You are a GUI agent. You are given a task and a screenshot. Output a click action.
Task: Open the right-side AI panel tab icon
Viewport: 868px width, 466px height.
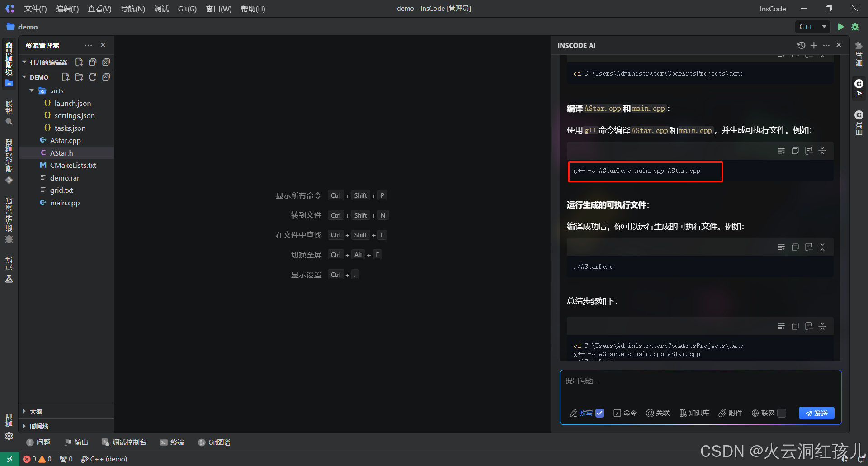[859, 88]
